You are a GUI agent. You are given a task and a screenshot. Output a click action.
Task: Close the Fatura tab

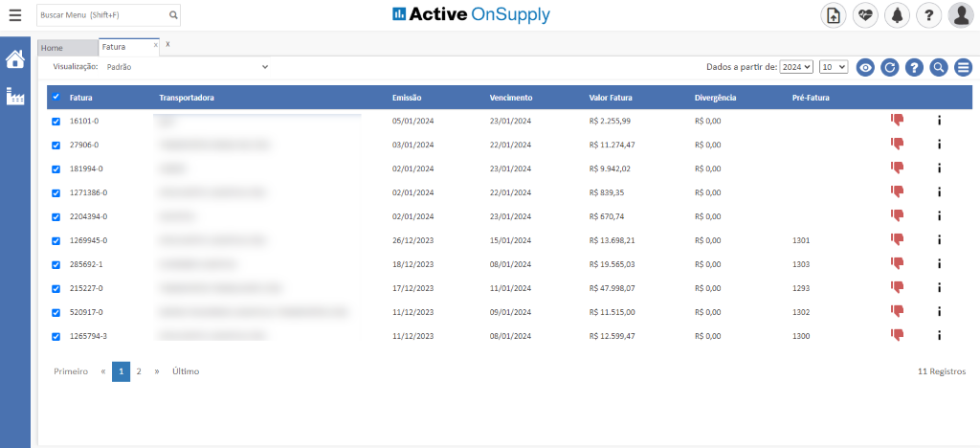click(x=156, y=45)
